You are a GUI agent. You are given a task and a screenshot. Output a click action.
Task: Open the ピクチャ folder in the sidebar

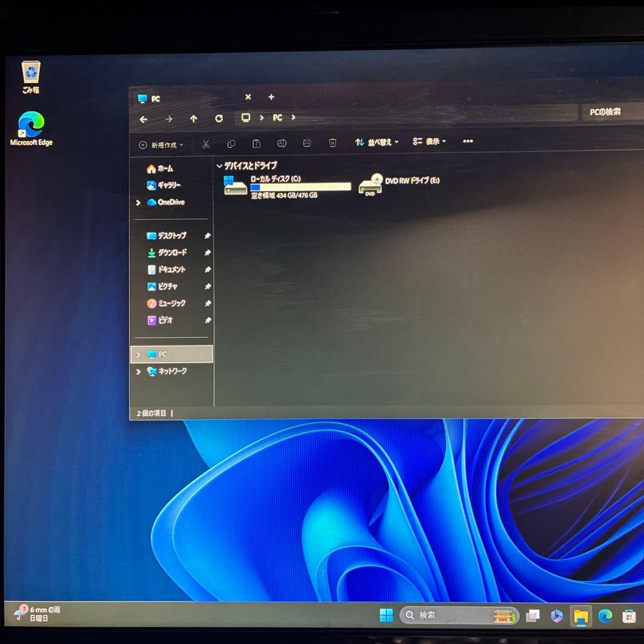172,286
